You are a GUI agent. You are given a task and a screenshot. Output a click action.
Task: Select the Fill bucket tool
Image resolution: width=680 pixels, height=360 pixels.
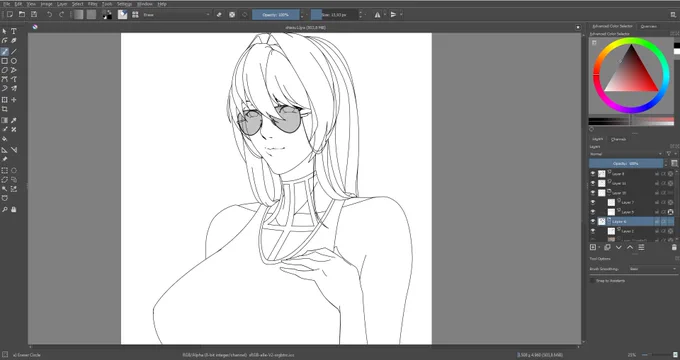pyautogui.click(x=5, y=139)
